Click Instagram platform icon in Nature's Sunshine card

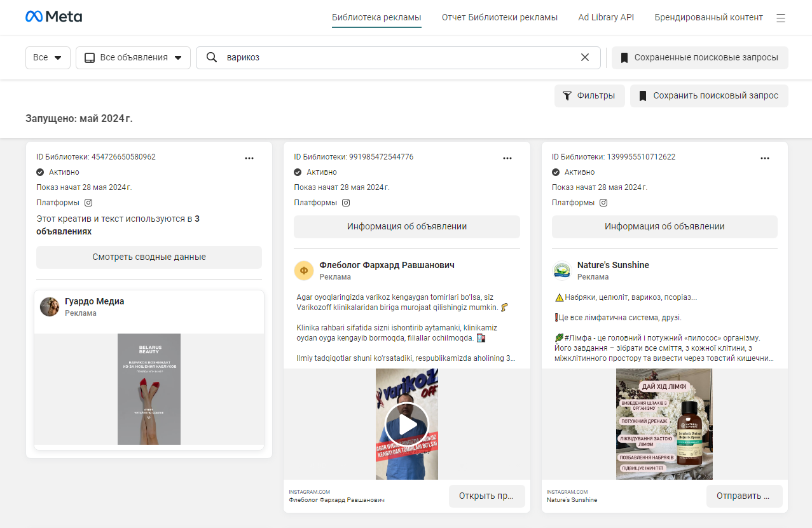pyautogui.click(x=603, y=203)
